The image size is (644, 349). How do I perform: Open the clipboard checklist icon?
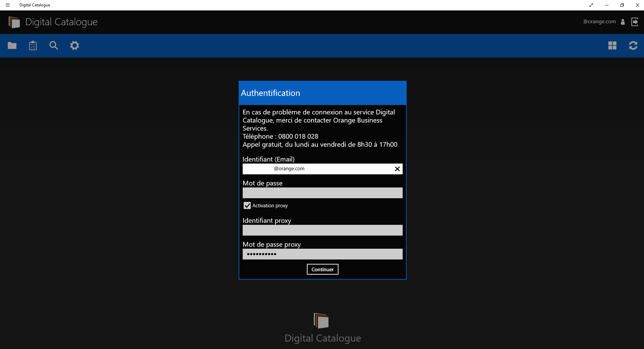coord(33,45)
